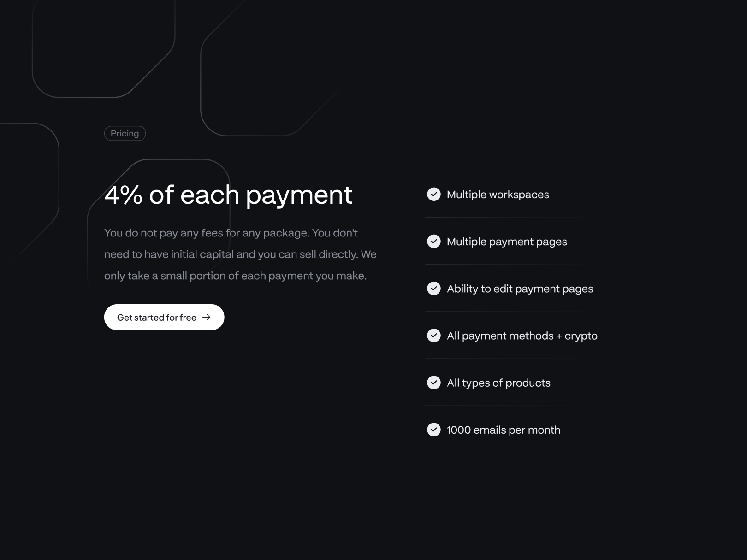This screenshot has width=747, height=560.
Task: Select the checkmark next to 1000 emails per month
Action: coord(434,430)
